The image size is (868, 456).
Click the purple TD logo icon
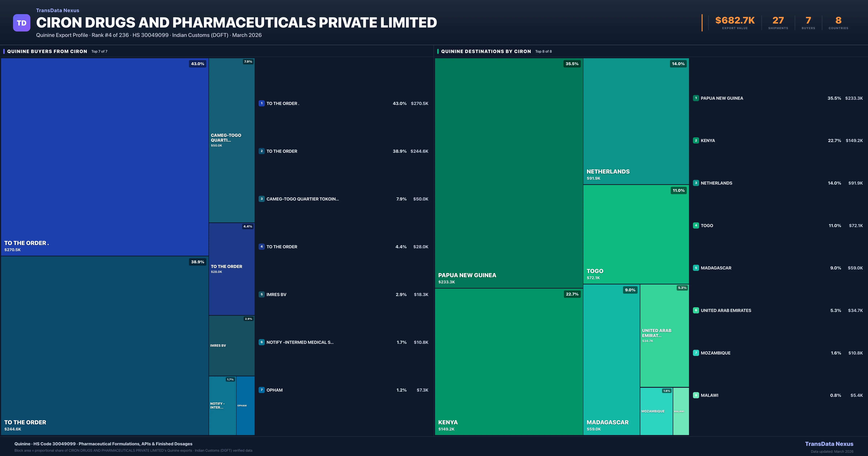(x=22, y=23)
